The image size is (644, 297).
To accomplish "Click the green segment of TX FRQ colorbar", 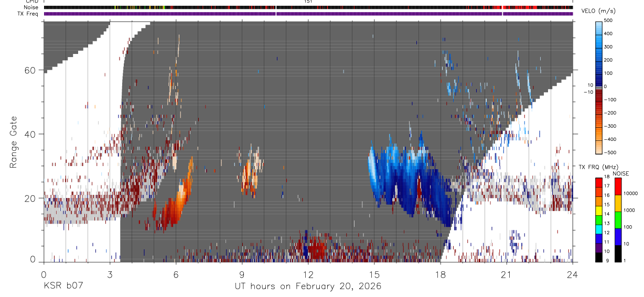I will [599, 219].
